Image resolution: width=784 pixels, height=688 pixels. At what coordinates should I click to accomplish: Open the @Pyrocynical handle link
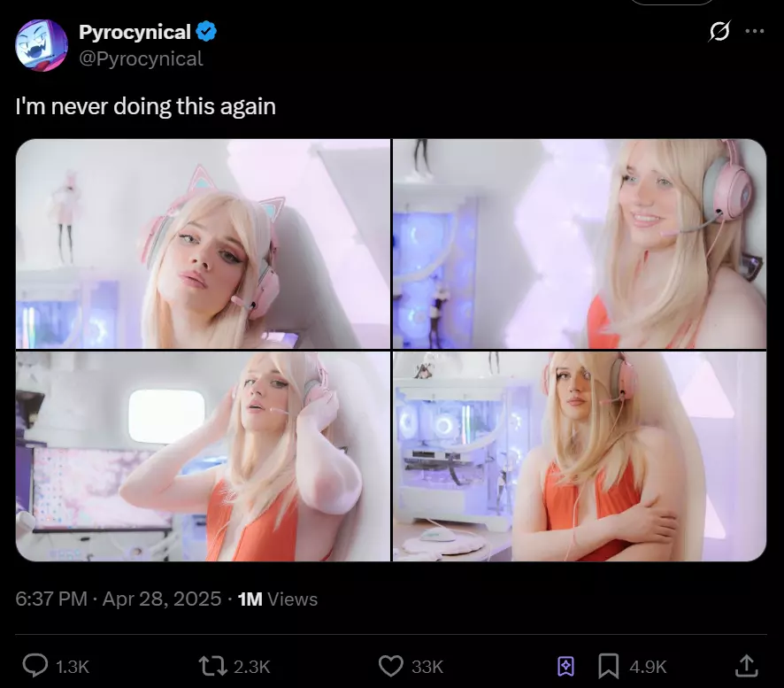coord(141,58)
